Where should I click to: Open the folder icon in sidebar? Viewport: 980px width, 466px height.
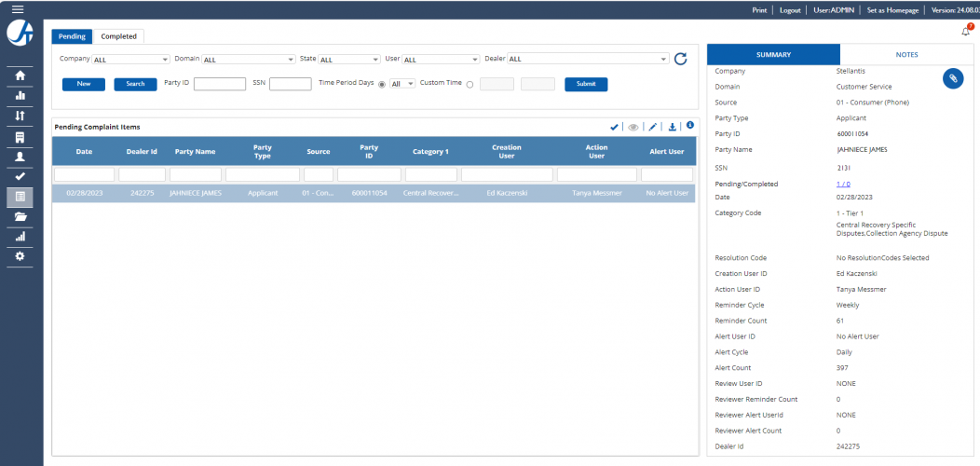pyautogui.click(x=20, y=216)
